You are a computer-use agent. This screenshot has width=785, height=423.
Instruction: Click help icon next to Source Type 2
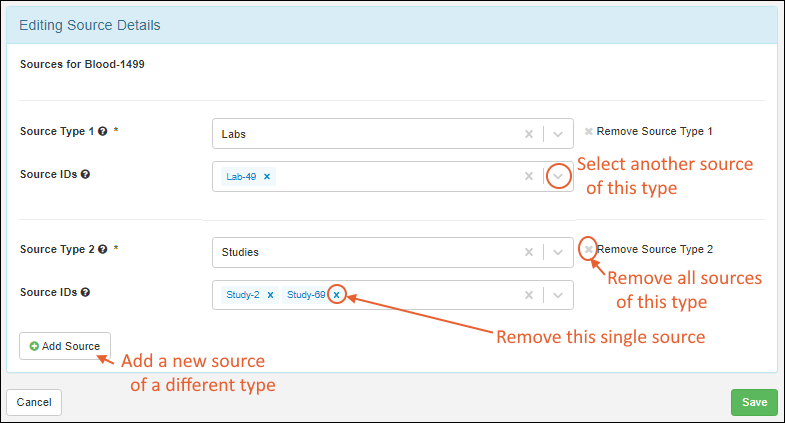[x=103, y=249]
